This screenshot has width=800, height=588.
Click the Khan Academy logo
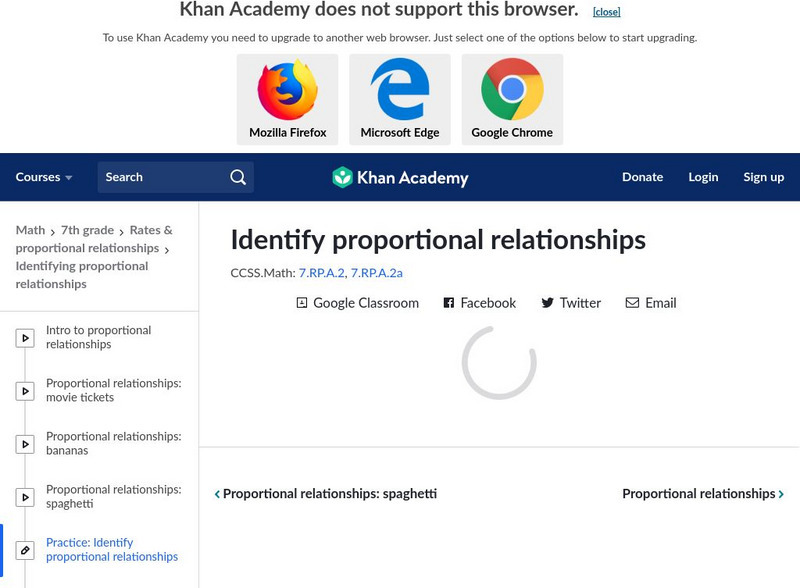(x=400, y=178)
